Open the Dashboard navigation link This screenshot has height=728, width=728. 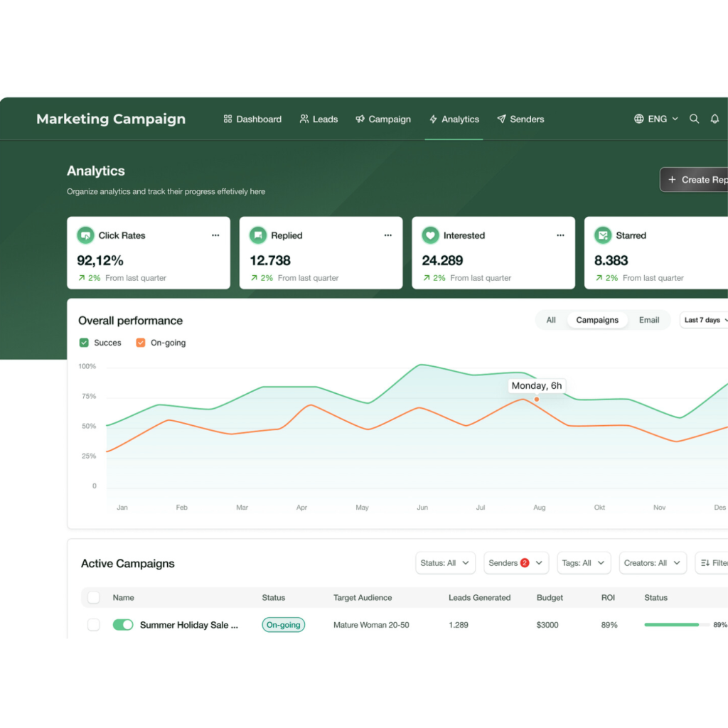coord(252,119)
